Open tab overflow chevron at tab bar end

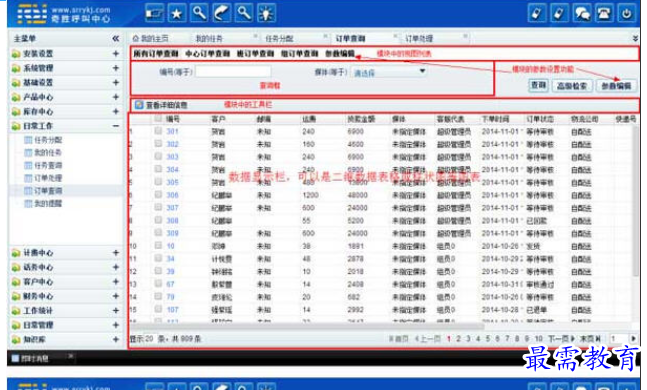point(635,38)
